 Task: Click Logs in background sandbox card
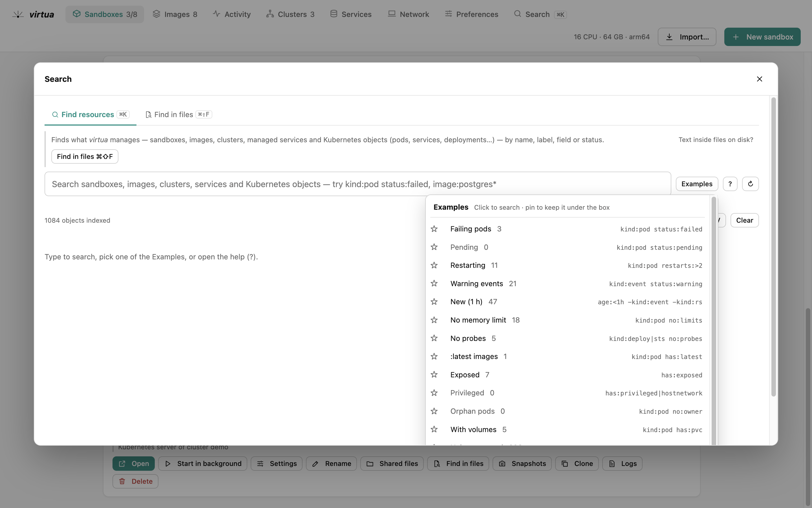click(x=622, y=464)
